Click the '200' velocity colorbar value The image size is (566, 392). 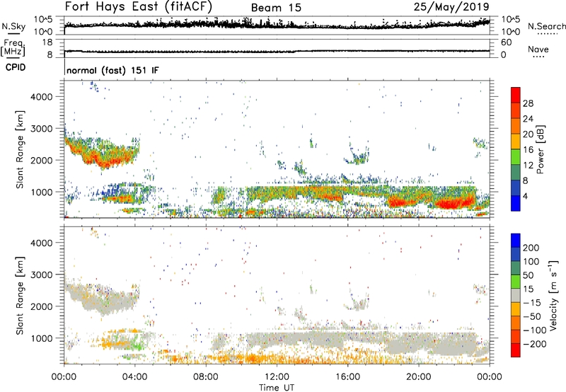coord(531,248)
